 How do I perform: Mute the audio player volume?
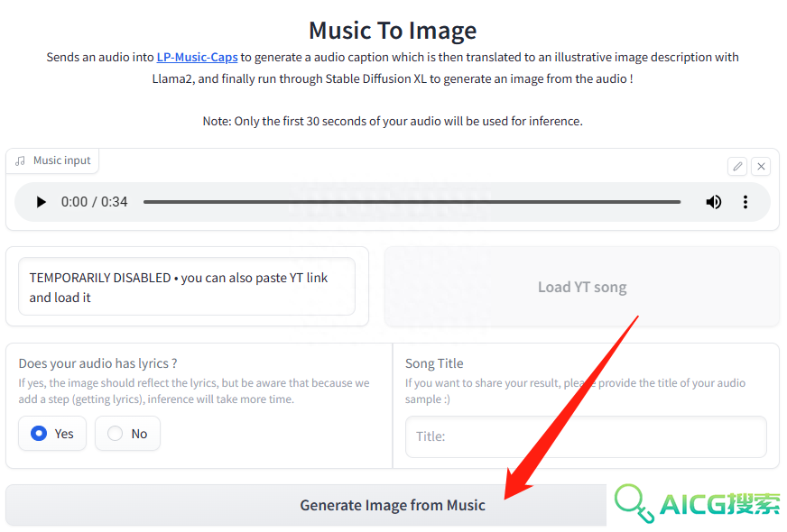point(713,202)
